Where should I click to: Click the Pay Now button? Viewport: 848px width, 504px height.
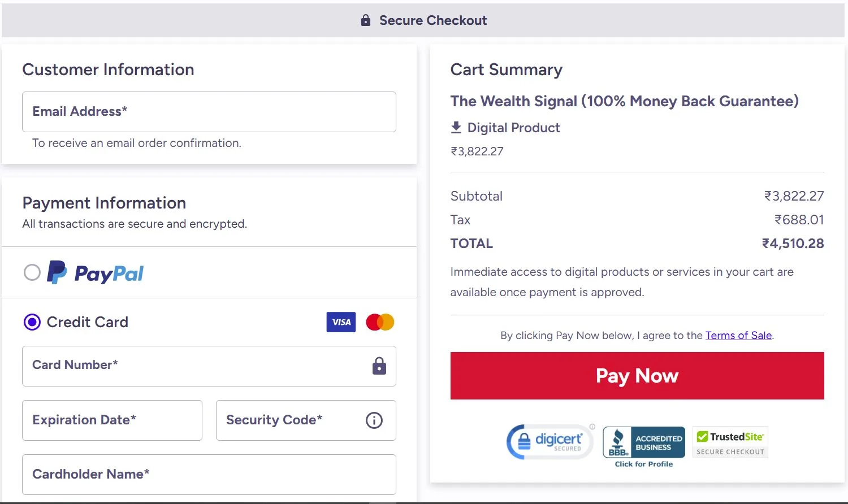[x=637, y=376]
